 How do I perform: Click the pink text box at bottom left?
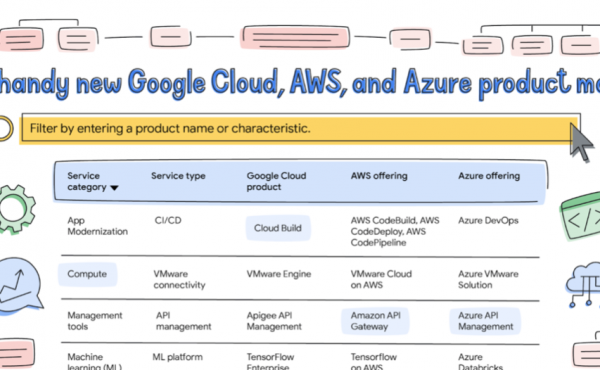17,353
